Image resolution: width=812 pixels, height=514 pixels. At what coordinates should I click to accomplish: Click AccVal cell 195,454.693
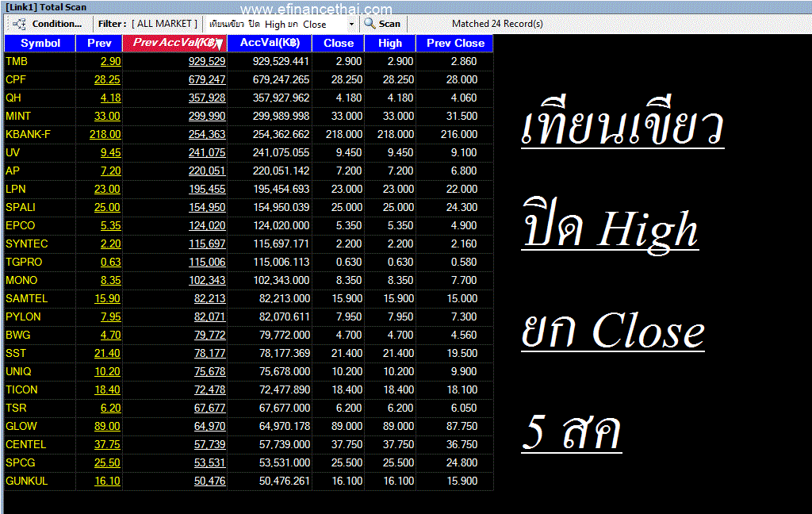[282, 189]
